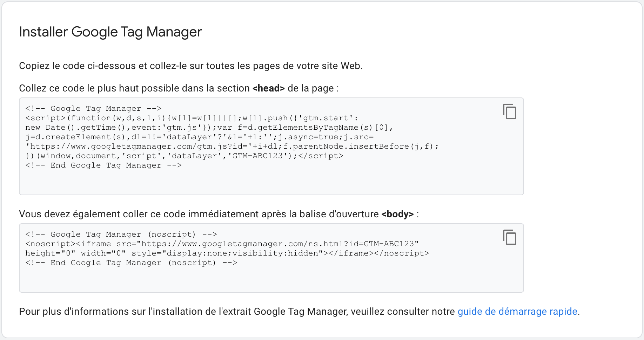Image resolution: width=644 pixels, height=340 pixels.
Task: Click the bold '<body>' text
Action: [x=397, y=214]
